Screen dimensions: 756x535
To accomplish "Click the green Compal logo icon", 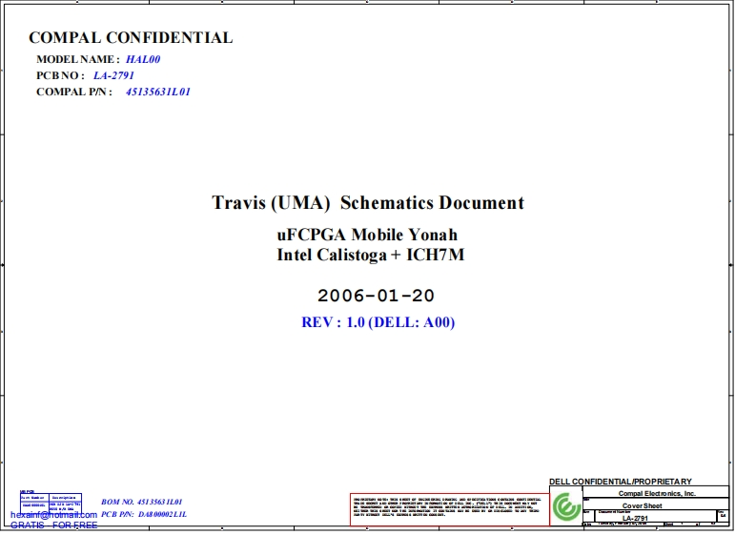I will tap(566, 506).
